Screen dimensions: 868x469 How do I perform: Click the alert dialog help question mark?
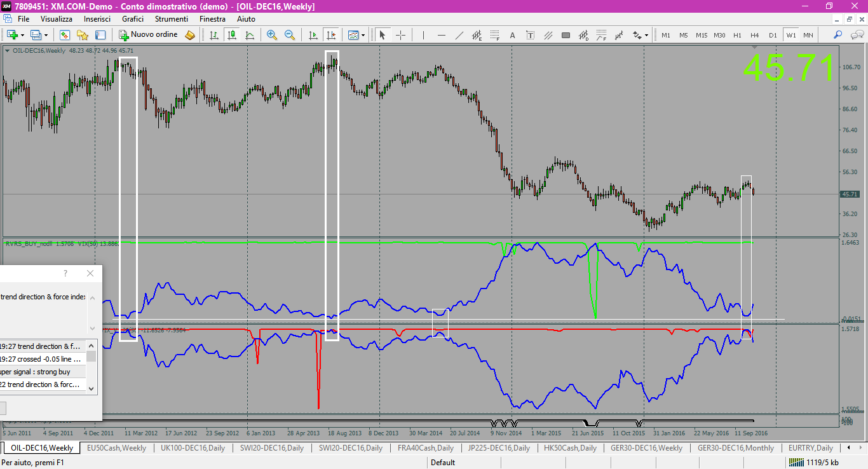[65, 273]
